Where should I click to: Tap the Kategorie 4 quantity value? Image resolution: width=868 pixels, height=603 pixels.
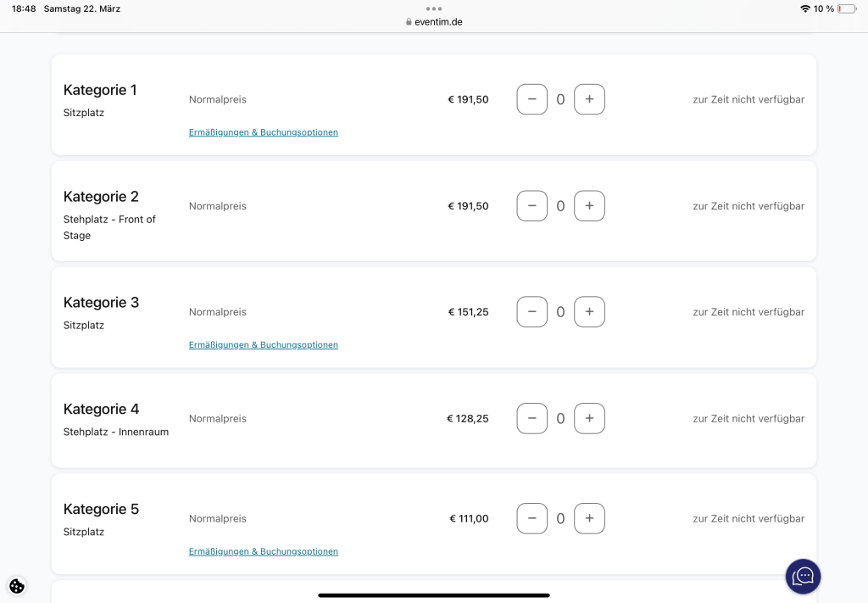tap(560, 418)
